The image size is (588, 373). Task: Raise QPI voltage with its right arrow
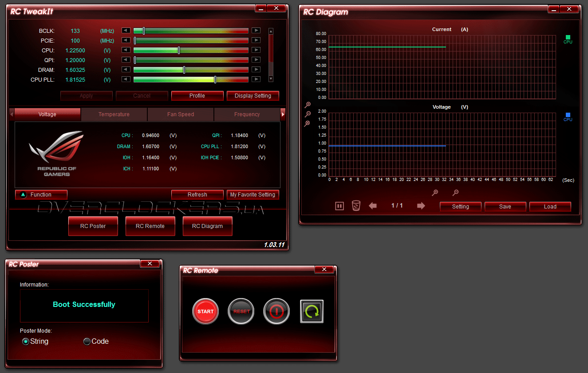[x=256, y=60]
